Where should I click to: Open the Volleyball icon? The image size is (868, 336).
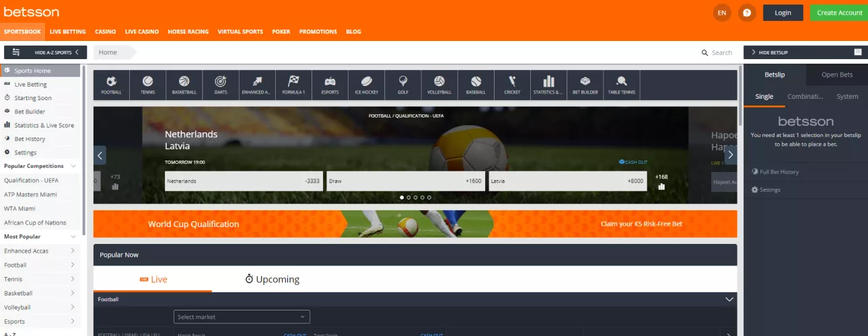439,85
